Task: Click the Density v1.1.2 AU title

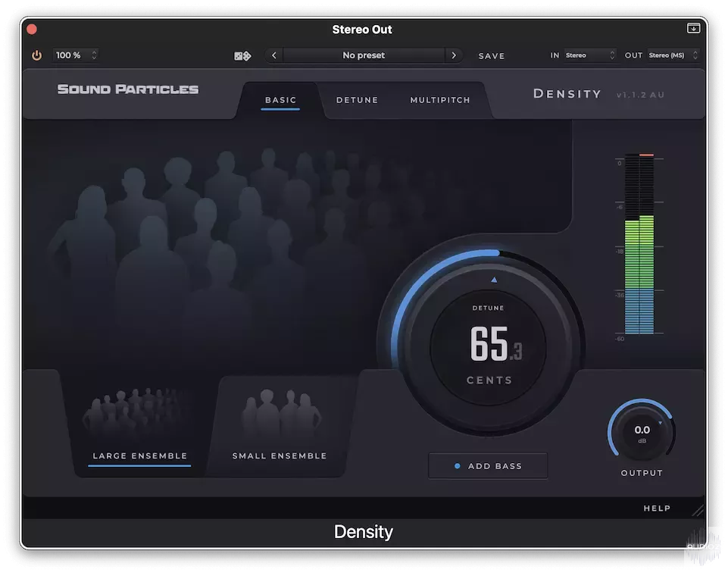Action: tap(598, 94)
